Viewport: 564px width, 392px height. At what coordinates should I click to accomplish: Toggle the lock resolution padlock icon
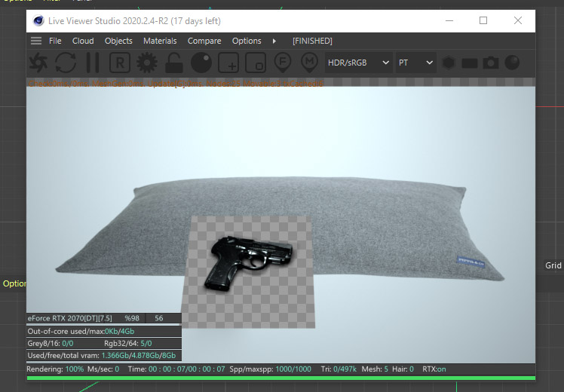[173, 63]
